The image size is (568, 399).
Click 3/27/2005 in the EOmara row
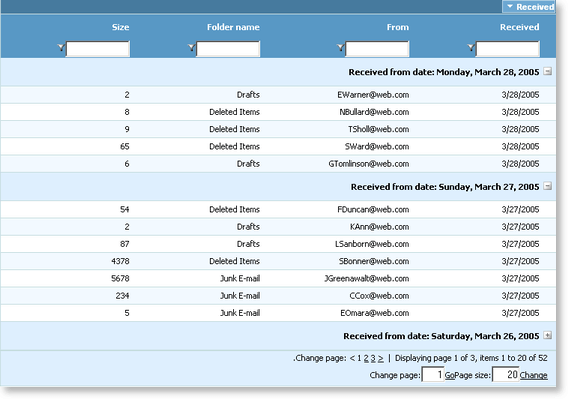520,313
